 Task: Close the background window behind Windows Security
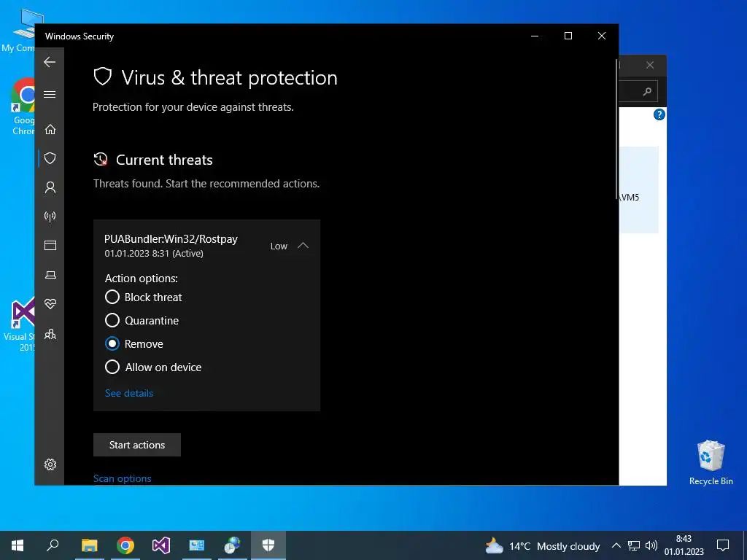click(x=650, y=65)
